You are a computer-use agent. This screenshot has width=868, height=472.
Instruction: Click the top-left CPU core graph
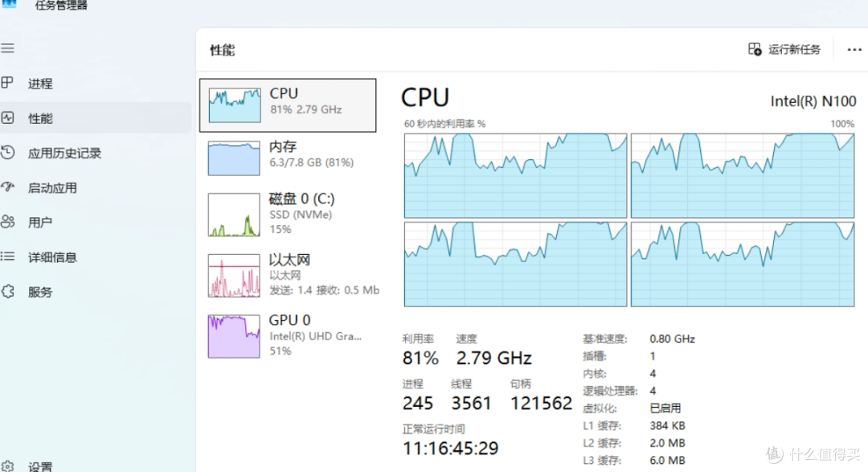515,175
